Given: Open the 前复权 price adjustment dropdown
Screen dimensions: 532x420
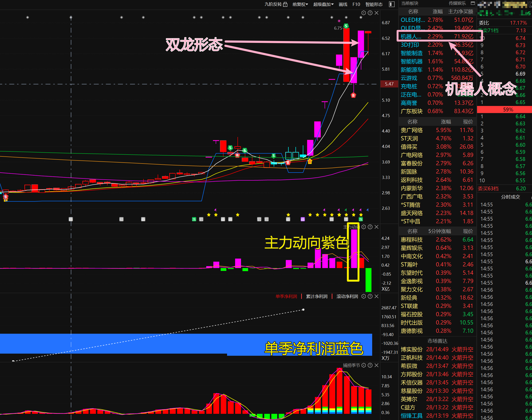Looking at the screenshot, I should (x=300, y=4).
